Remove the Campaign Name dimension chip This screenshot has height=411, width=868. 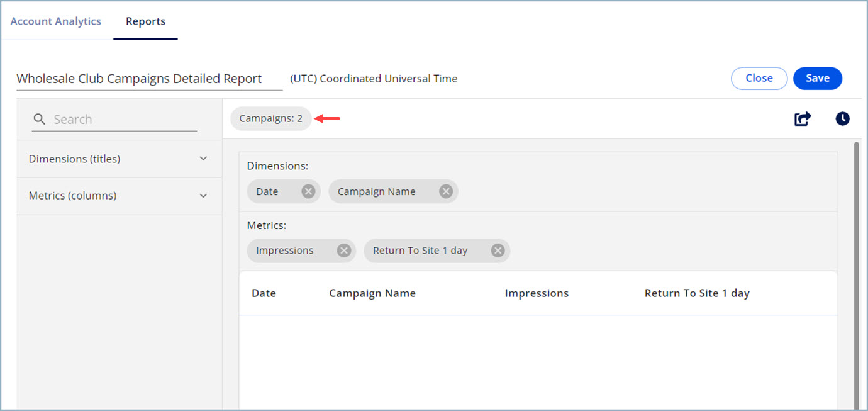[446, 192]
